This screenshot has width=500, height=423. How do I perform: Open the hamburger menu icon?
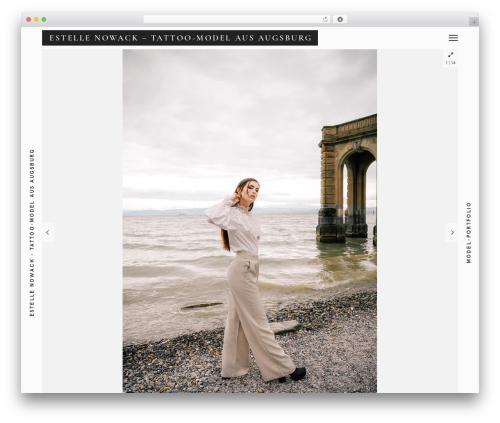pyautogui.click(x=453, y=38)
